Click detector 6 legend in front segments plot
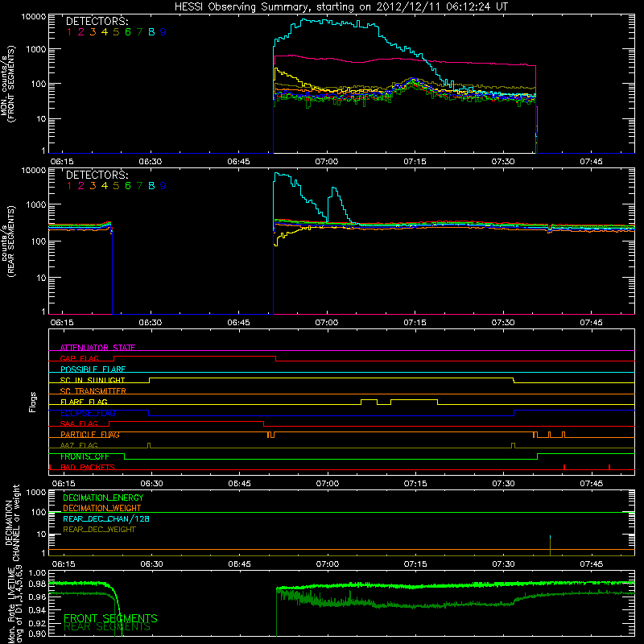Screen dimensions: 644x644 [128, 32]
